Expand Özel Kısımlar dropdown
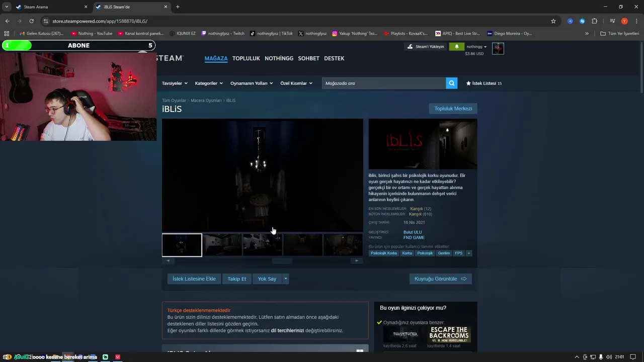Screen dimensions: 644x362 tap(296, 83)
